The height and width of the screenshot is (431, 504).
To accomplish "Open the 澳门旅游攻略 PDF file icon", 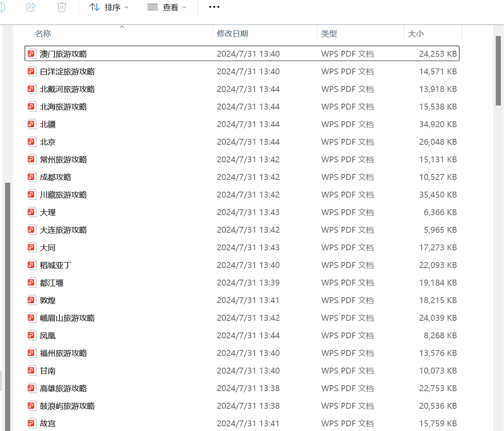I will [x=31, y=53].
